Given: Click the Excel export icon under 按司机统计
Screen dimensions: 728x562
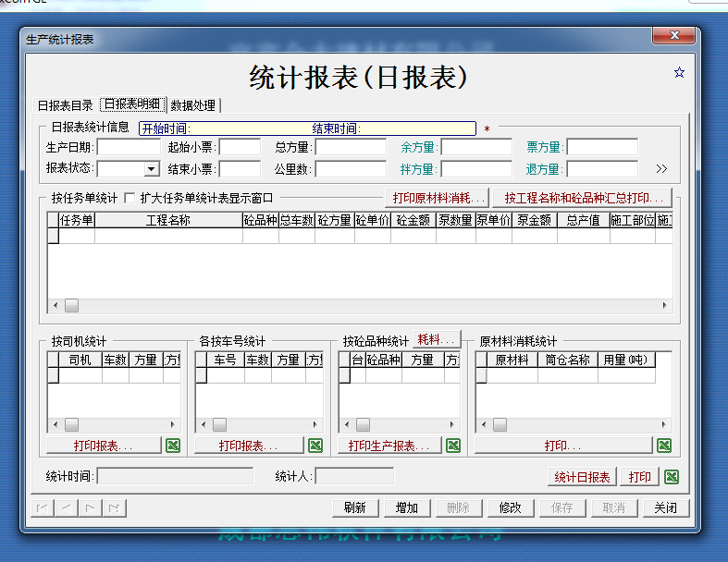Looking at the screenshot, I should click(x=173, y=446).
